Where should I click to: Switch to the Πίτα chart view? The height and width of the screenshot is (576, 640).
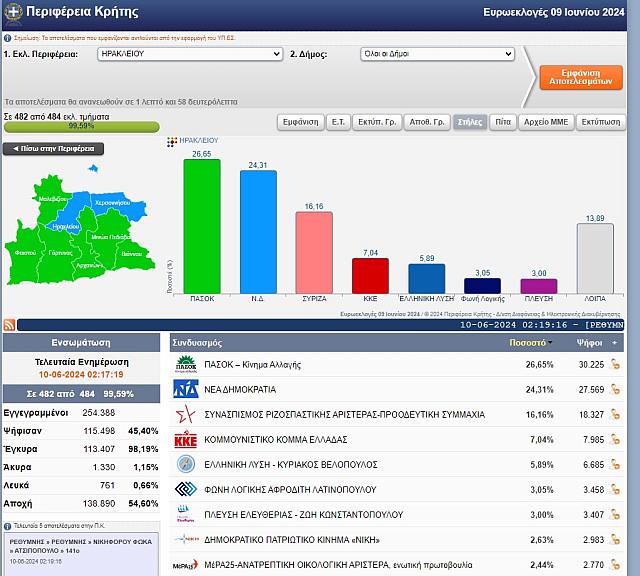point(504,121)
